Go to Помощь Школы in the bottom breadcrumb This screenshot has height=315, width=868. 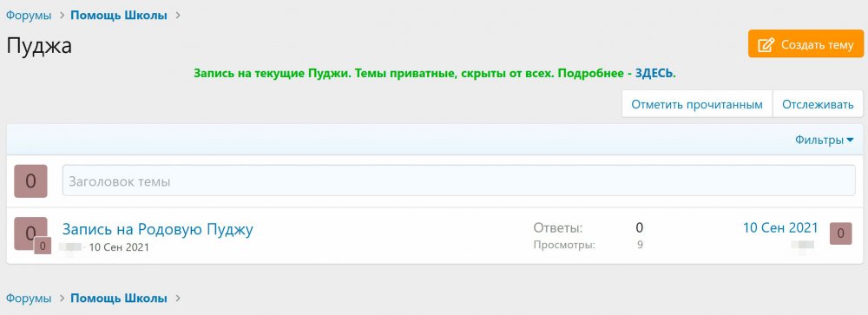point(118,299)
